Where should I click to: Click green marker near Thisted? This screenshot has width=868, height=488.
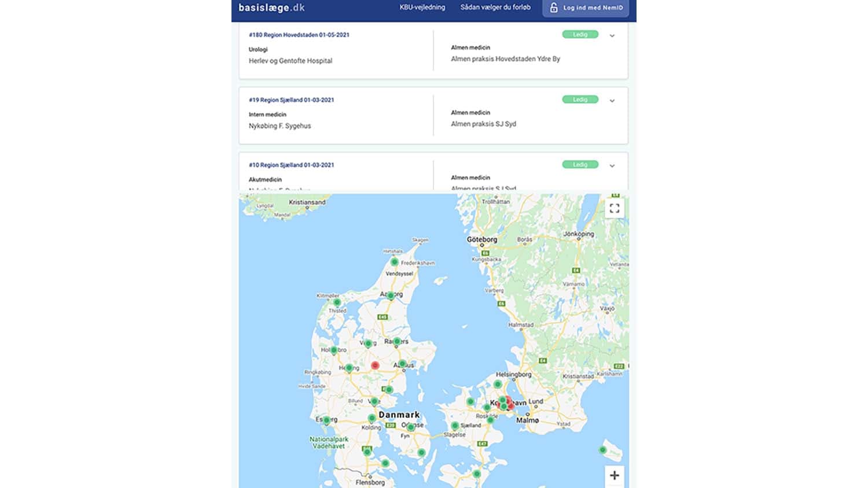[337, 302]
